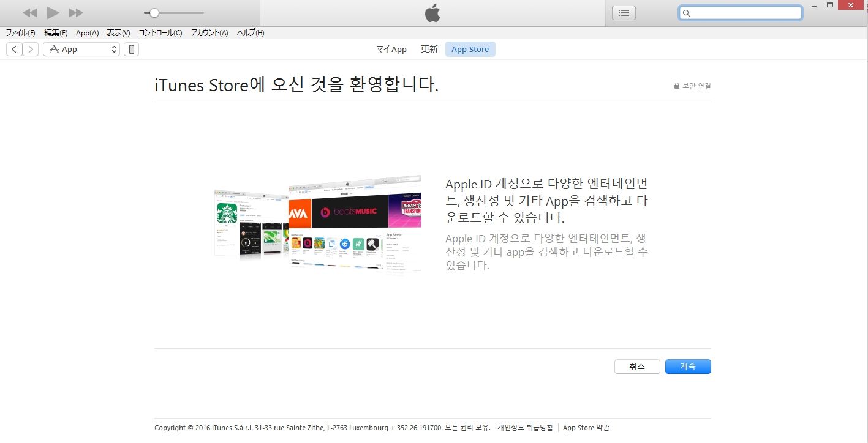Image resolution: width=868 pixels, height=443 pixels.
Task: Click the 보안 연결 lock indicator
Action: [692, 86]
